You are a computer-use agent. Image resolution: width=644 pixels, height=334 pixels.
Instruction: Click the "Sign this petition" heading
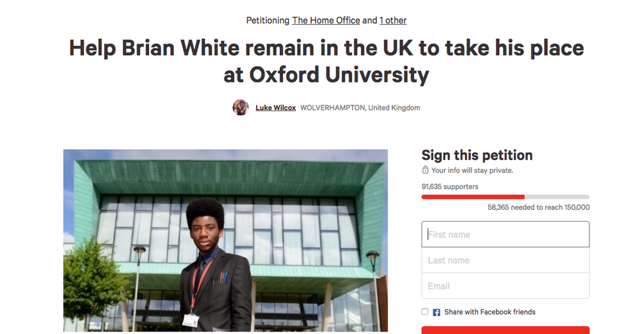pyautogui.click(x=477, y=155)
